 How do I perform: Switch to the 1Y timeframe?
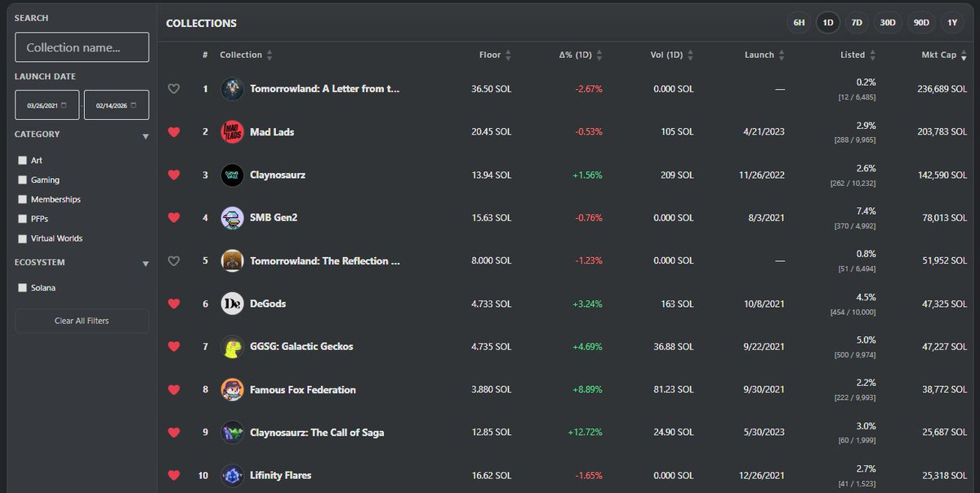pos(951,23)
